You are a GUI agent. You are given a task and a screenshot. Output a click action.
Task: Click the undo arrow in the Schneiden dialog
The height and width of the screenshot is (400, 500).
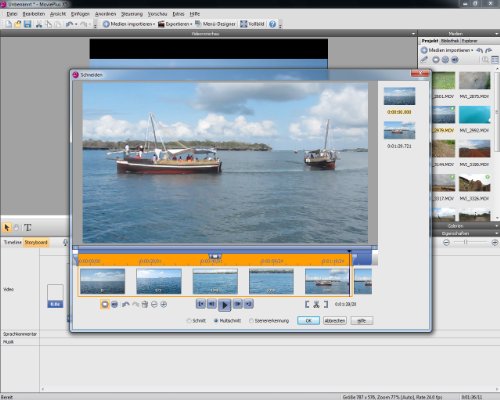tap(126, 304)
